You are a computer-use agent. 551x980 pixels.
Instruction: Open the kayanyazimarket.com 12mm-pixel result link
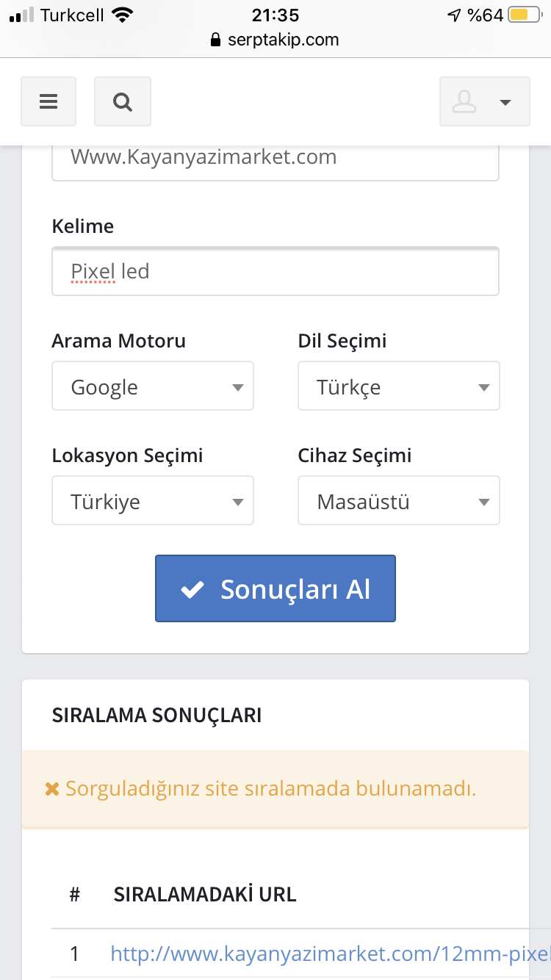pyautogui.click(x=331, y=954)
